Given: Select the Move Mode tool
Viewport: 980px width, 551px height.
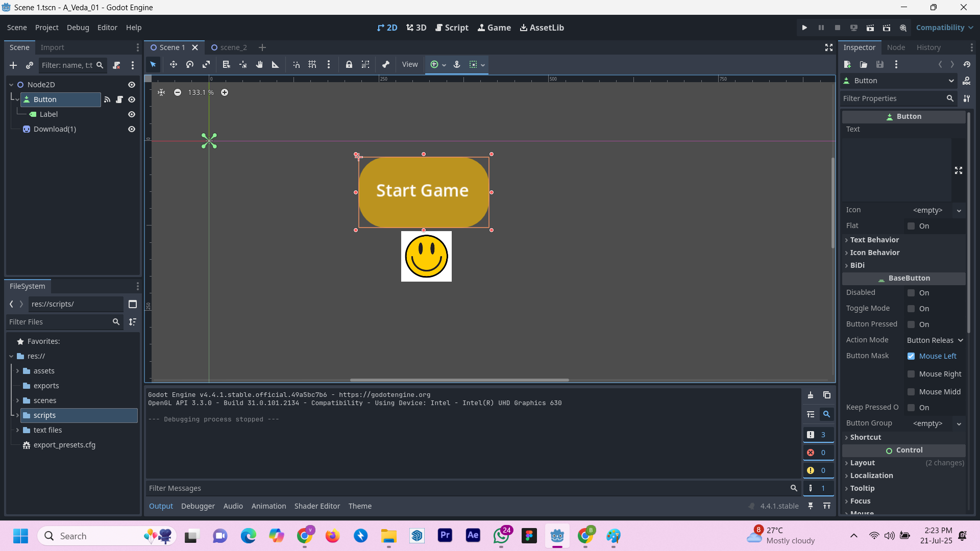Looking at the screenshot, I should [174, 64].
